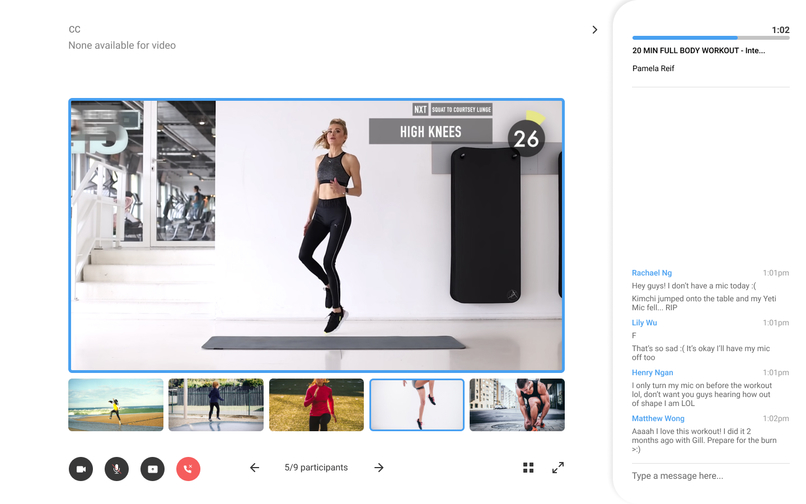Image resolution: width=806 pixels, height=504 pixels.
Task: Click message 'Aaaah I love this workout!'
Action: coord(704,440)
